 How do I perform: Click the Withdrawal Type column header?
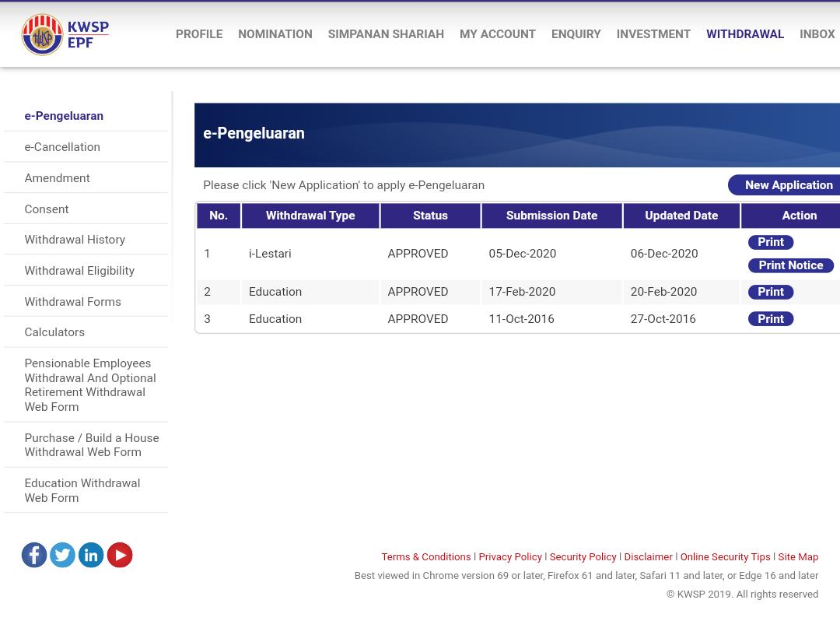310,216
